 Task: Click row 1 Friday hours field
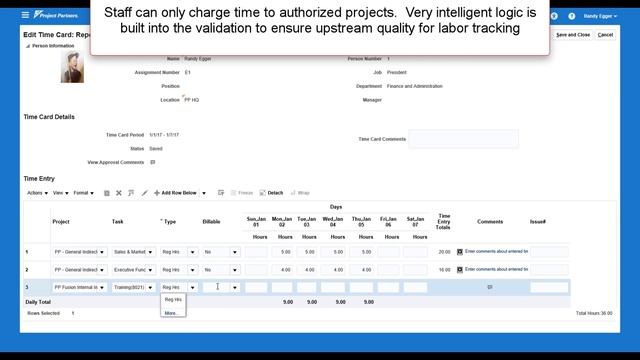click(388, 252)
